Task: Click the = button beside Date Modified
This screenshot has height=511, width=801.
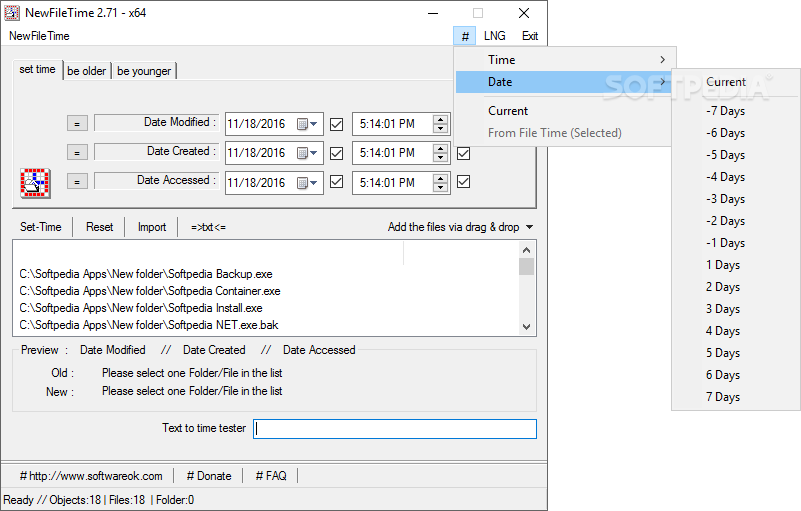Action: click(x=77, y=123)
